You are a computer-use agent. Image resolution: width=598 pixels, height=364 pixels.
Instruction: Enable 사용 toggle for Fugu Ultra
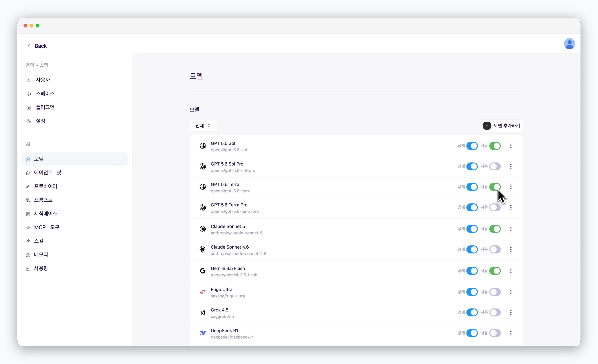click(x=495, y=292)
